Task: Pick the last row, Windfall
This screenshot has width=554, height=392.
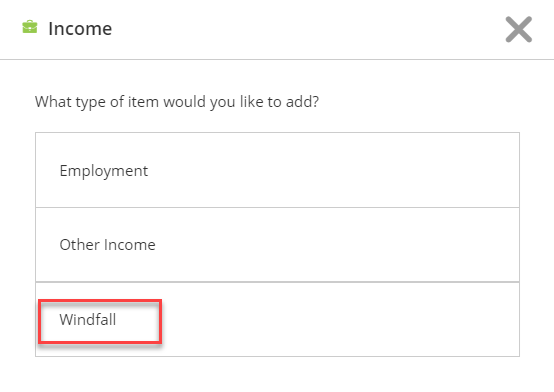Action: 277,319
